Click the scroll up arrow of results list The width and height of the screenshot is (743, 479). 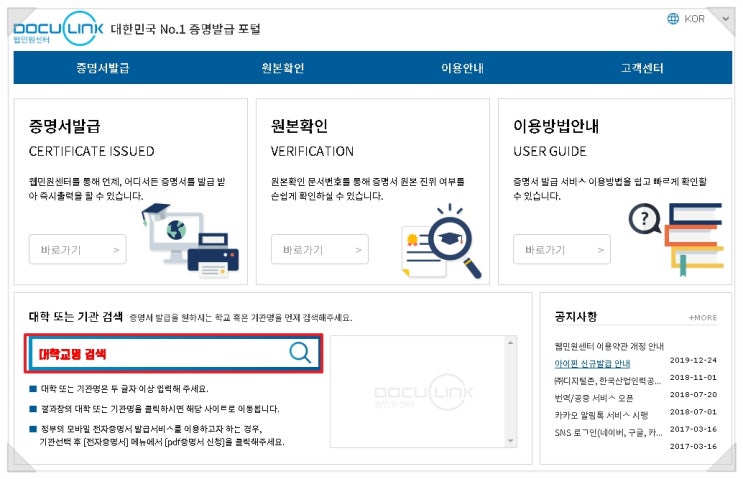tap(510, 342)
